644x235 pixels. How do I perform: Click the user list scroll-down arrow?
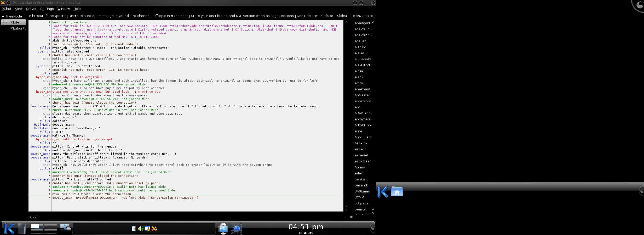coord(373,213)
